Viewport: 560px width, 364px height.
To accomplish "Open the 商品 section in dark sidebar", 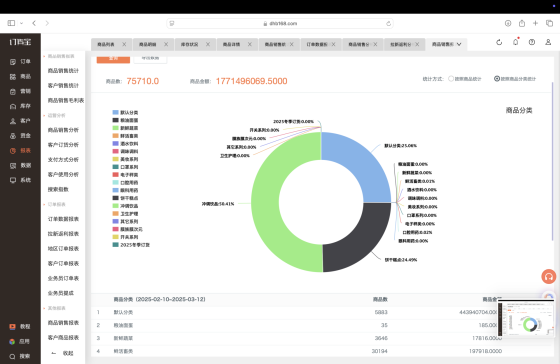I will [x=20, y=76].
